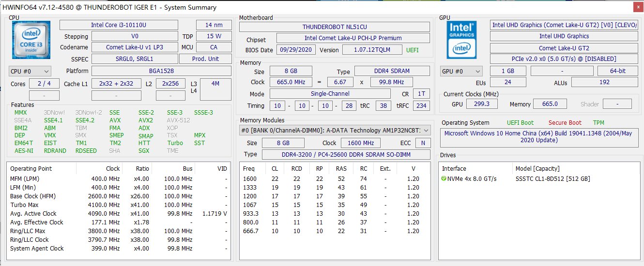Click the Single-Channel mode field
The height and width of the screenshot is (266, 644).
(330, 94)
